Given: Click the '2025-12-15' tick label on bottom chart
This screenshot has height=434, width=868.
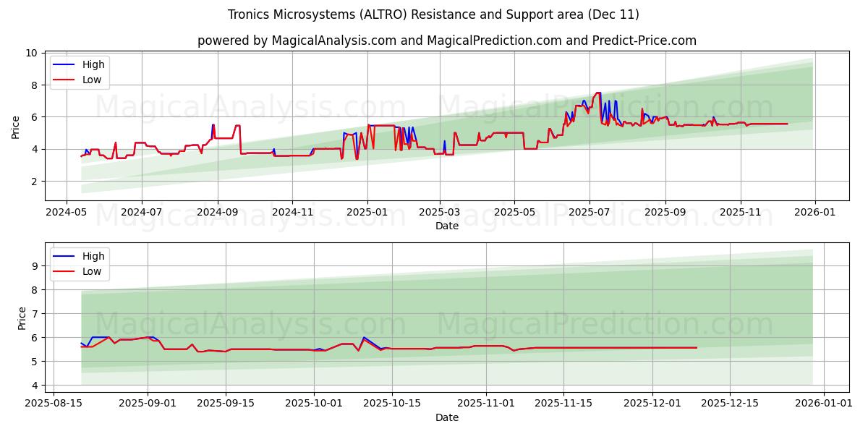Looking at the screenshot, I should 731,405.
